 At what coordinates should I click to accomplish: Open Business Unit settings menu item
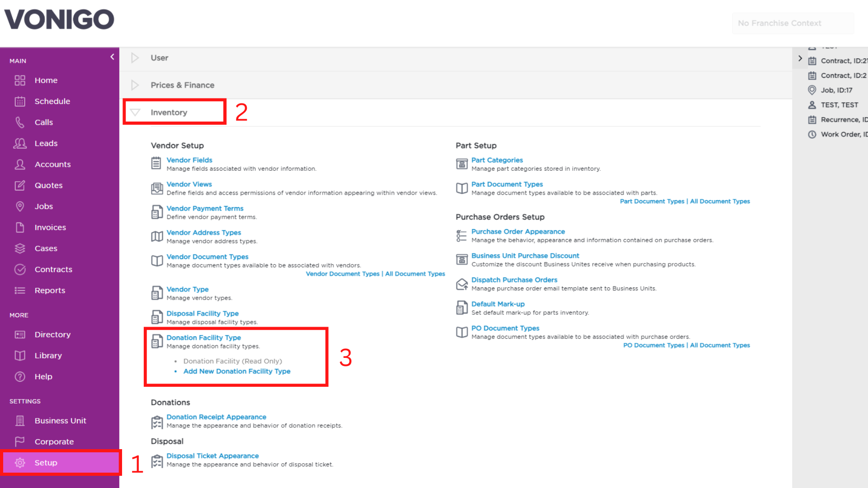[x=60, y=421]
